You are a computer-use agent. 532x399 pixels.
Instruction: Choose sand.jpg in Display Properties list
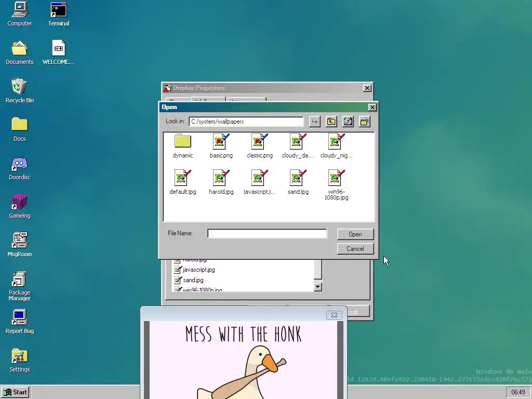point(189,280)
